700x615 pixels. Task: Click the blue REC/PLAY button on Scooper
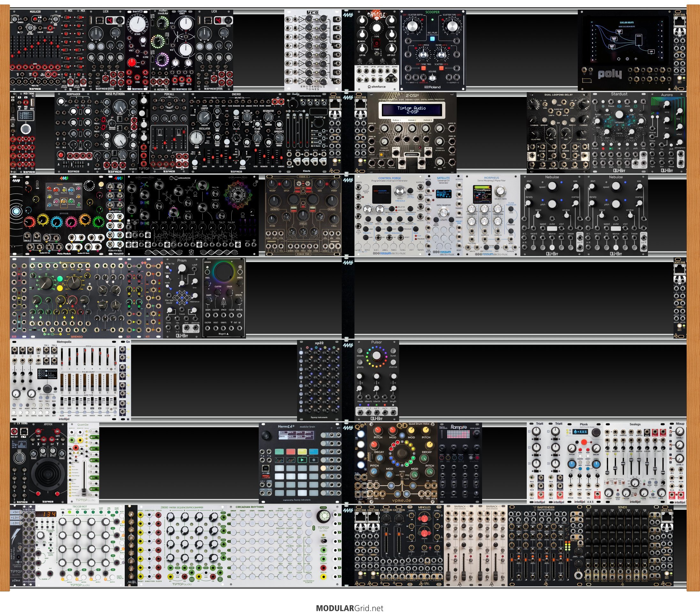click(x=432, y=39)
